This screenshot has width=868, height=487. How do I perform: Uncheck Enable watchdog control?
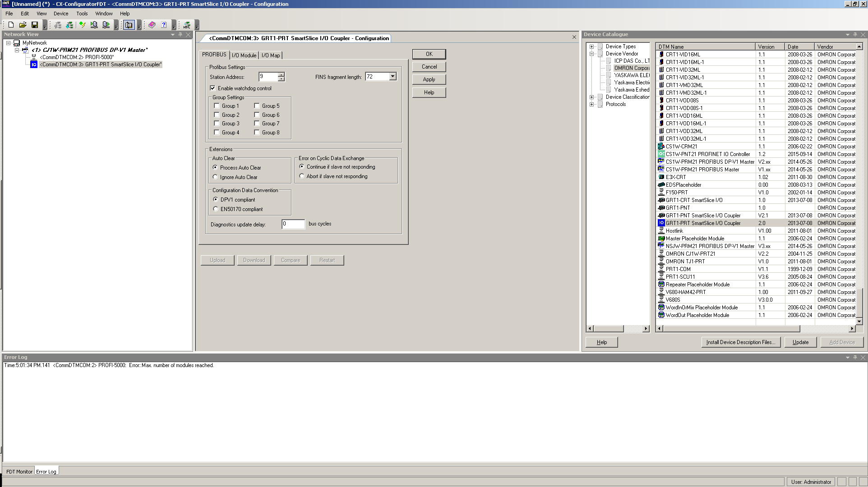coord(212,88)
